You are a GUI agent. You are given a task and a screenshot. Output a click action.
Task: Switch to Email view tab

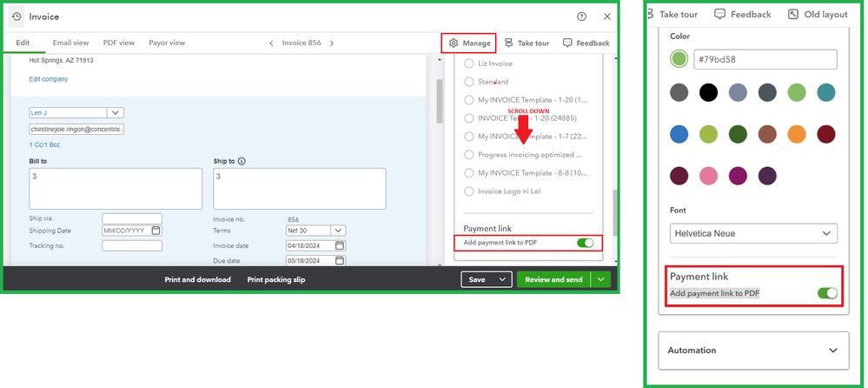click(x=71, y=43)
